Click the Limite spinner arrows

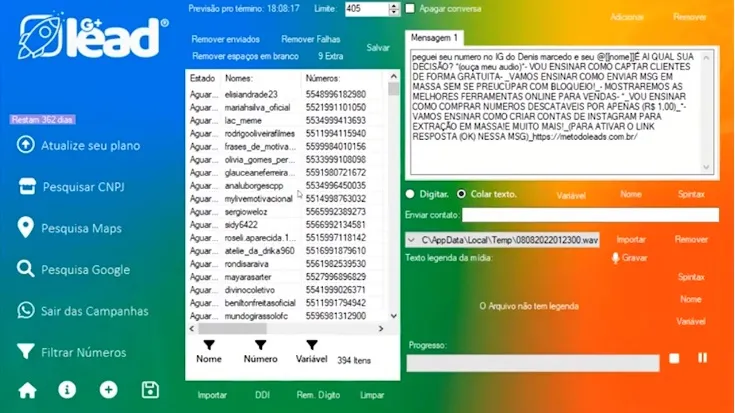395,8
